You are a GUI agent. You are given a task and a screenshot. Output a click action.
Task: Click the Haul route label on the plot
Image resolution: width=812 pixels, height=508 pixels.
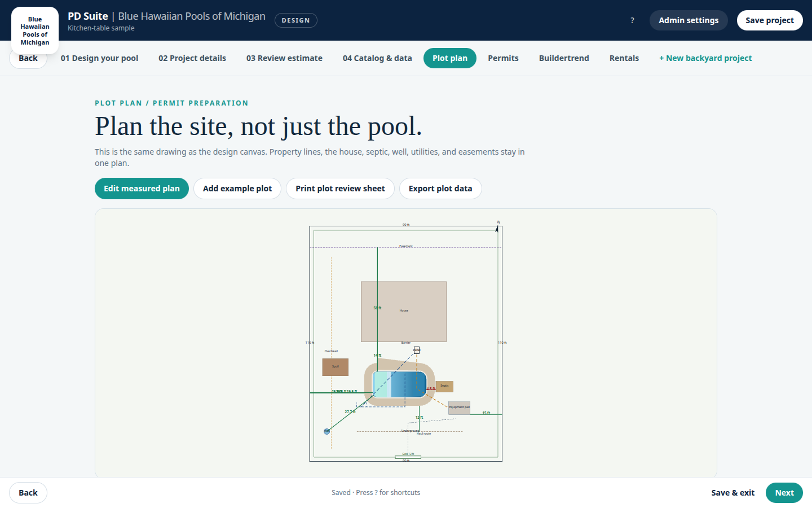(x=423, y=433)
